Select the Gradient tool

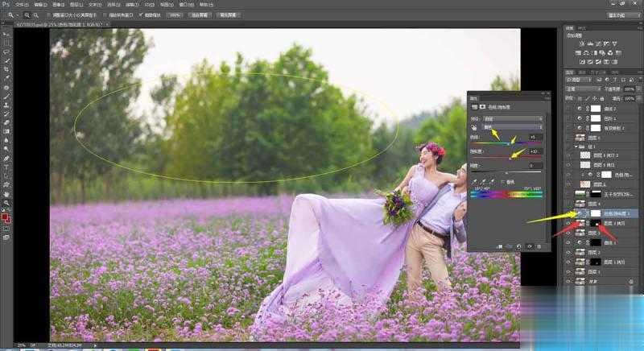pyautogui.click(x=6, y=132)
